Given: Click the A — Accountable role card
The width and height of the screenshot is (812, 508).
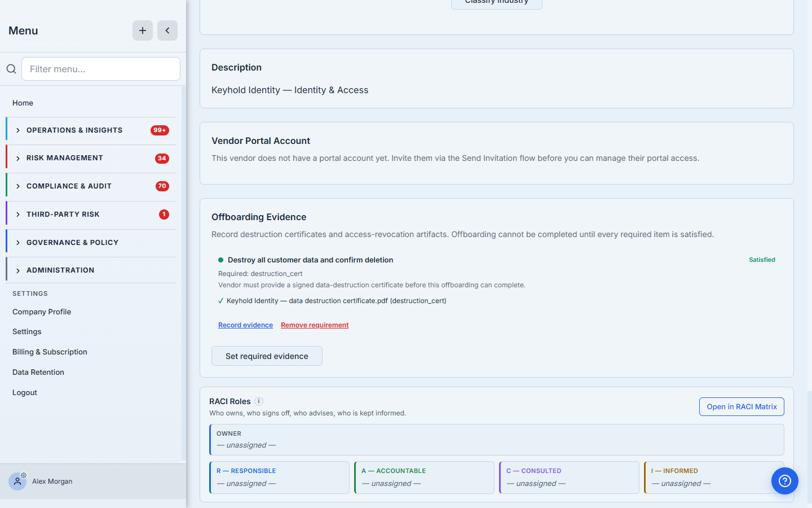Looking at the screenshot, I should click(x=424, y=478).
